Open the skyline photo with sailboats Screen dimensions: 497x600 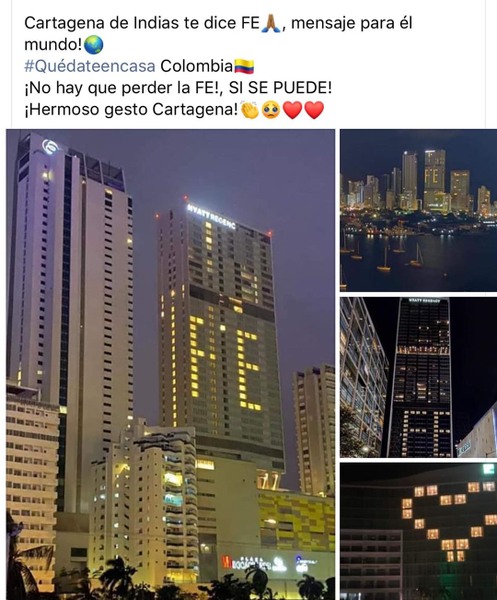tap(418, 210)
